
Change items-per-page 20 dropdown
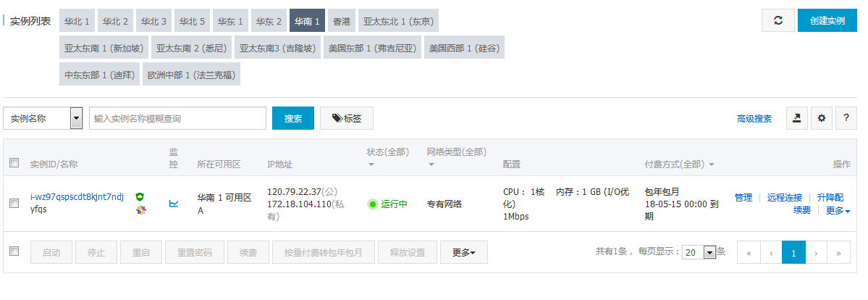click(699, 251)
